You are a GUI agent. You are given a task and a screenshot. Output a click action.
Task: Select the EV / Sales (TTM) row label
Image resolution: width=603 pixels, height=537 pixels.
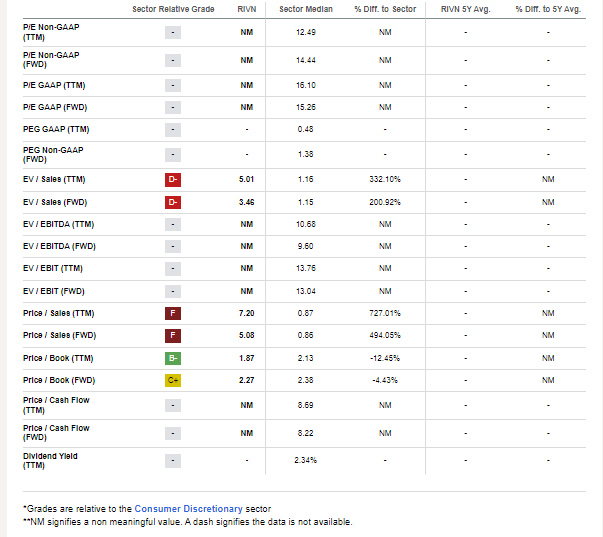[x=54, y=179]
